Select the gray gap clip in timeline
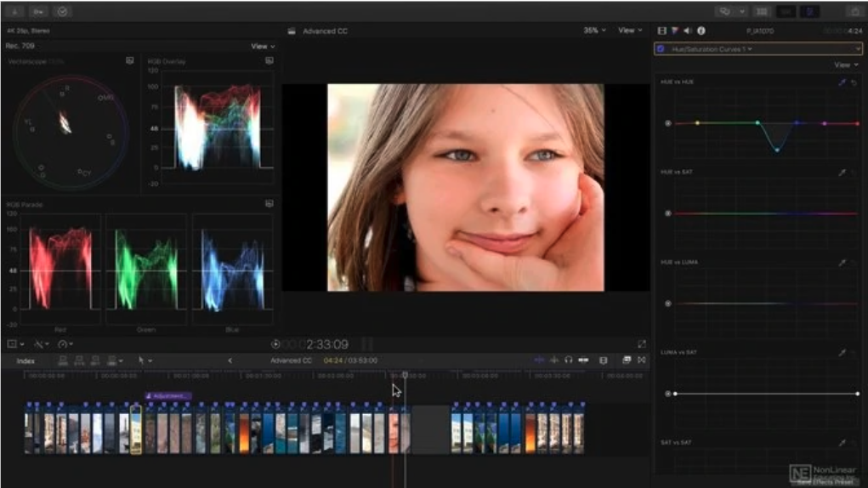 click(x=430, y=430)
